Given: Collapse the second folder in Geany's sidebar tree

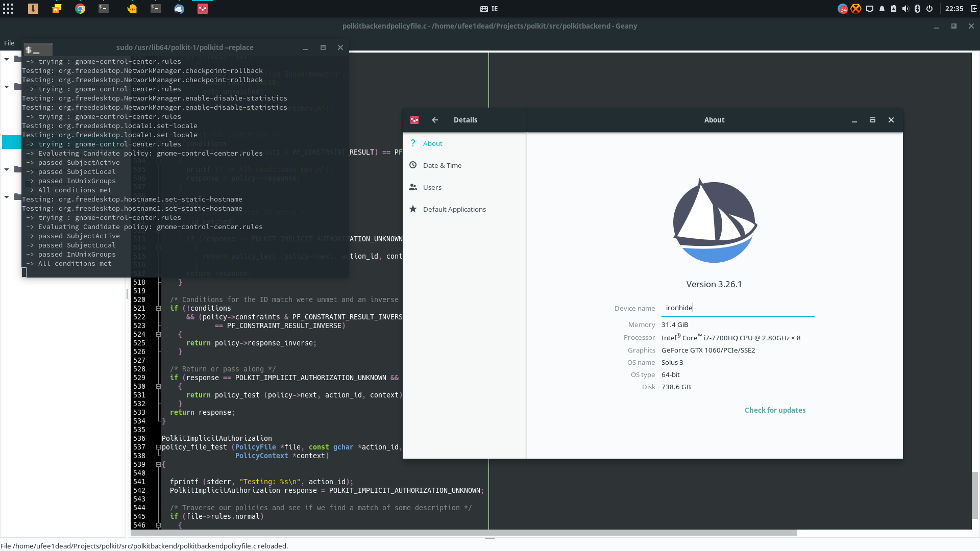Looking at the screenshot, I should click(x=7, y=87).
